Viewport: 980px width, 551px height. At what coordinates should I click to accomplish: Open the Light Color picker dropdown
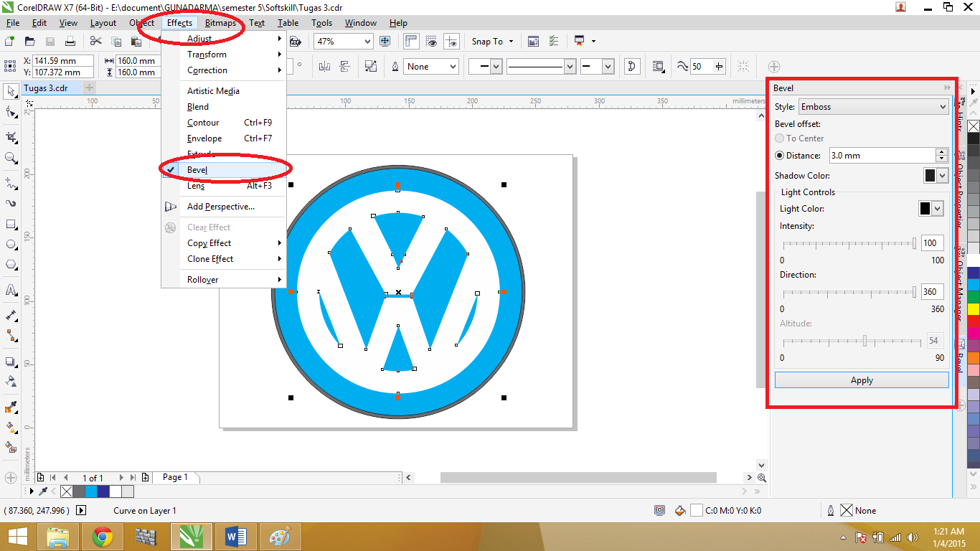click(937, 209)
